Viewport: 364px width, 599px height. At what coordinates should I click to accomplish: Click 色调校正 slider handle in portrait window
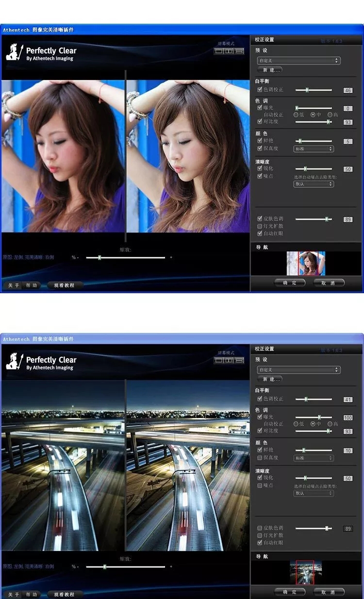click(x=307, y=90)
